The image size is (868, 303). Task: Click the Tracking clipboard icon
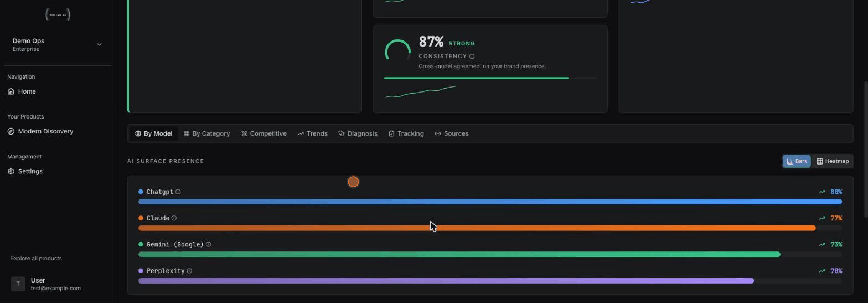391,133
